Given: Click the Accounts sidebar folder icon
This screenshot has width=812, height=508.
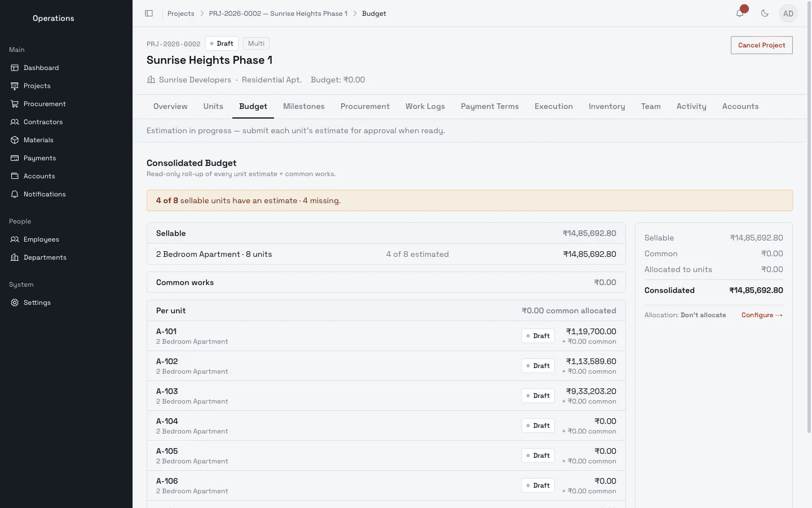Looking at the screenshot, I should [15, 176].
